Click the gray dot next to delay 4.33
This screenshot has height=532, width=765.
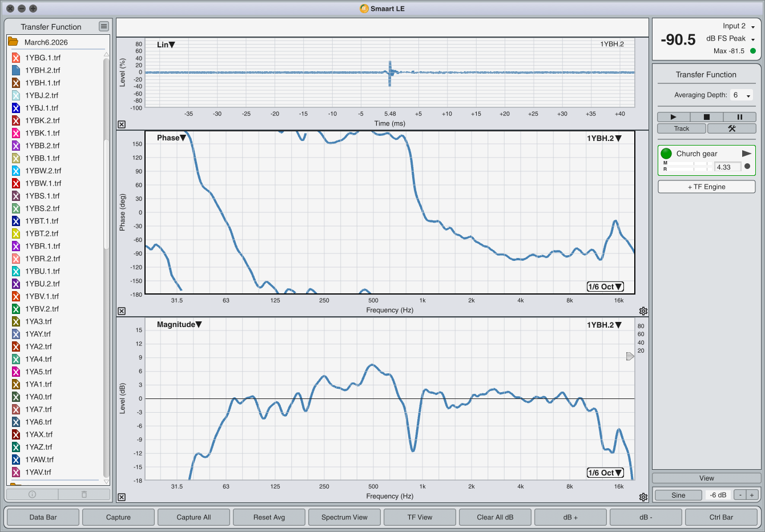(x=747, y=167)
